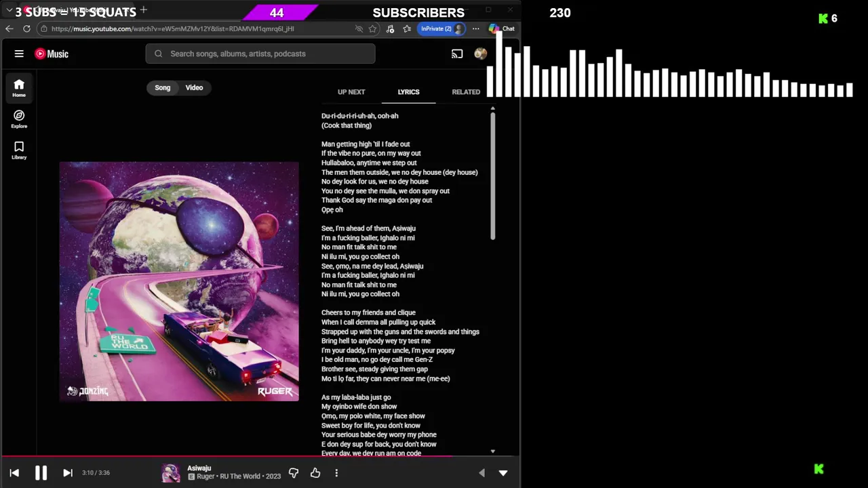The width and height of the screenshot is (868, 488).
Task: Collapse the player page with the down triangle
Action: click(503, 473)
